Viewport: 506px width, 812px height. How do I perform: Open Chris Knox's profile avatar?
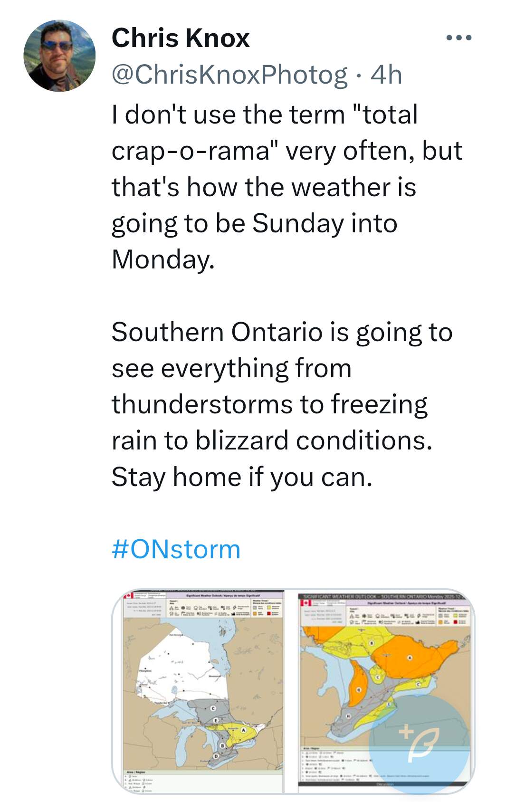[59, 56]
